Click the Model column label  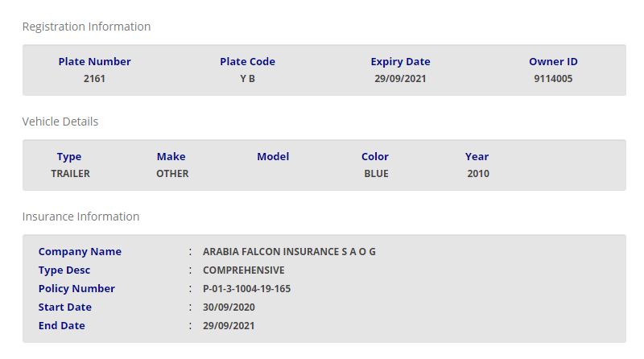(x=273, y=157)
